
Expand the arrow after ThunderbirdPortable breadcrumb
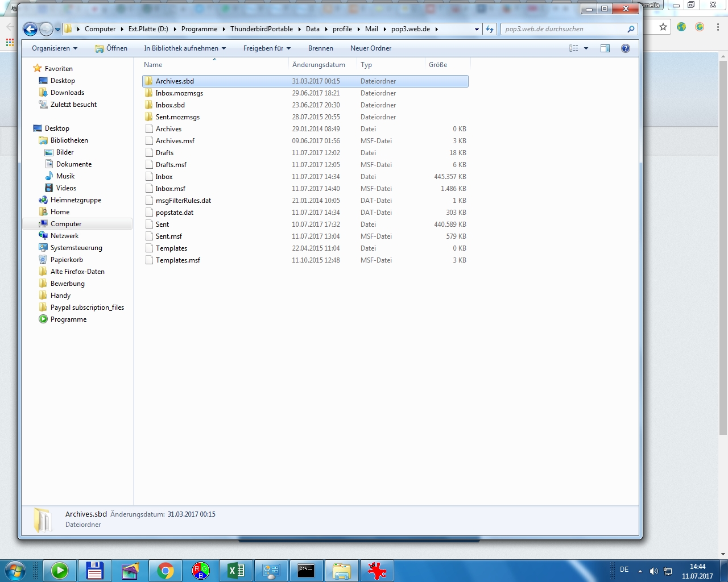299,29
